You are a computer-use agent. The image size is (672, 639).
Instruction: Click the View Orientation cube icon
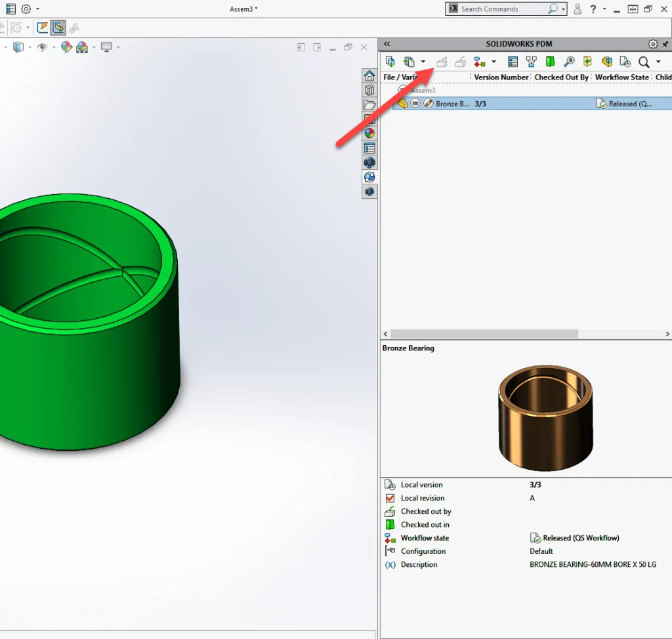click(x=18, y=47)
